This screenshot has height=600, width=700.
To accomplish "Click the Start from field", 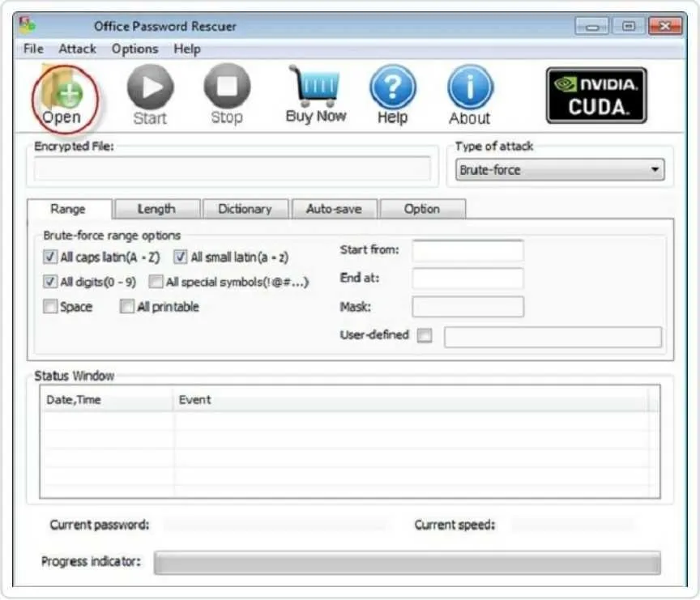I will [x=467, y=251].
